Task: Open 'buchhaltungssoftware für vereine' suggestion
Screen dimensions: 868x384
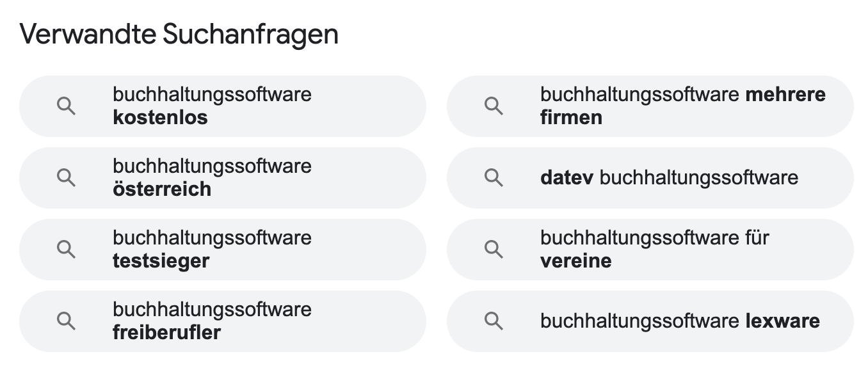Action: [x=655, y=250]
